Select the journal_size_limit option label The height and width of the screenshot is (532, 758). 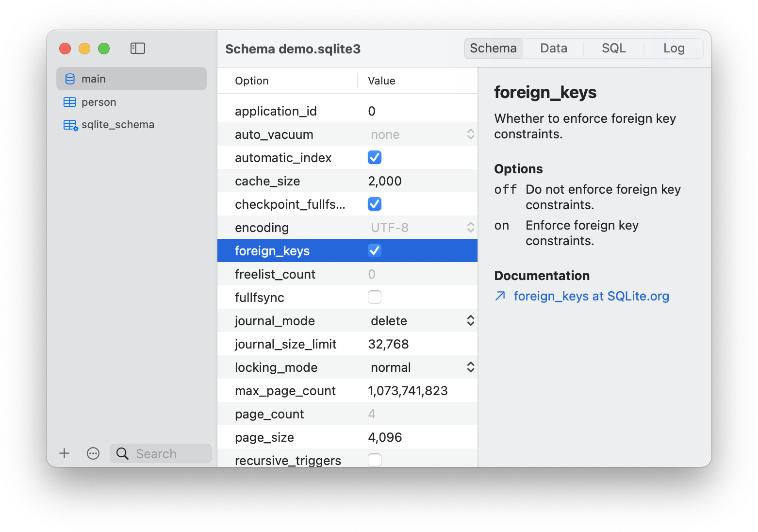coord(285,344)
